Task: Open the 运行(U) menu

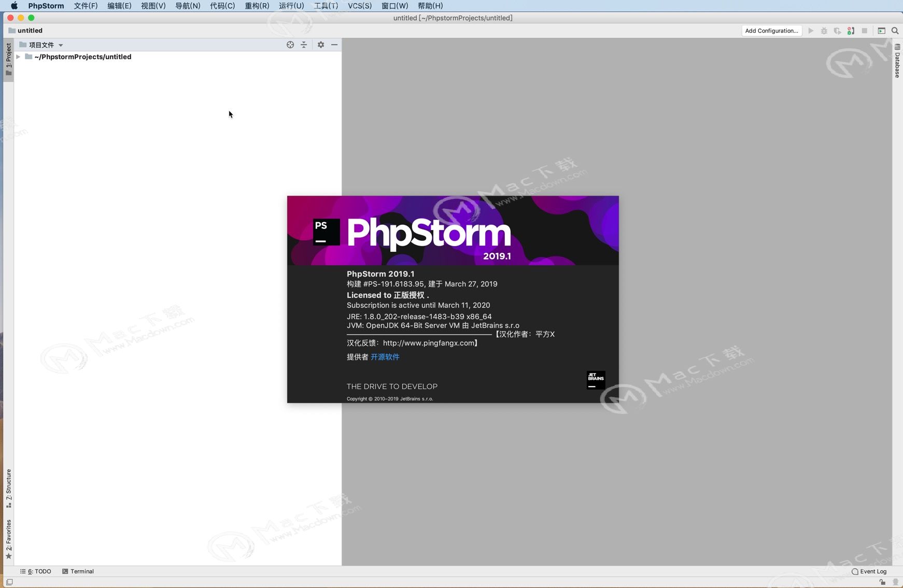Action: pyautogui.click(x=291, y=6)
